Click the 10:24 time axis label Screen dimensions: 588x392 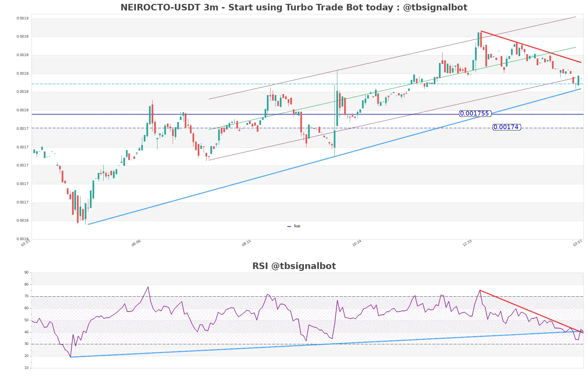tap(357, 243)
